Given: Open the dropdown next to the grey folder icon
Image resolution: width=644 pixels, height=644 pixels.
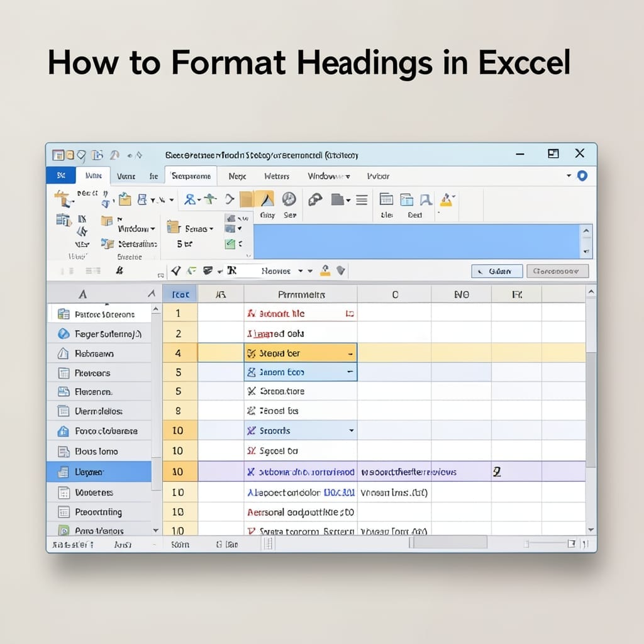Looking at the screenshot, I should point(348,201).
